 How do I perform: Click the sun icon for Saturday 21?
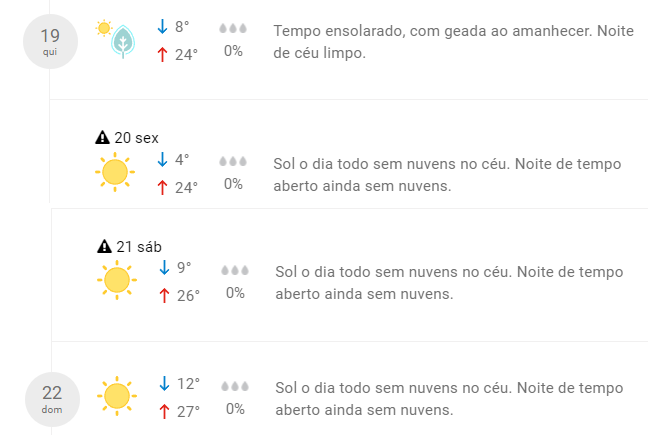click(x=117, y=281)
